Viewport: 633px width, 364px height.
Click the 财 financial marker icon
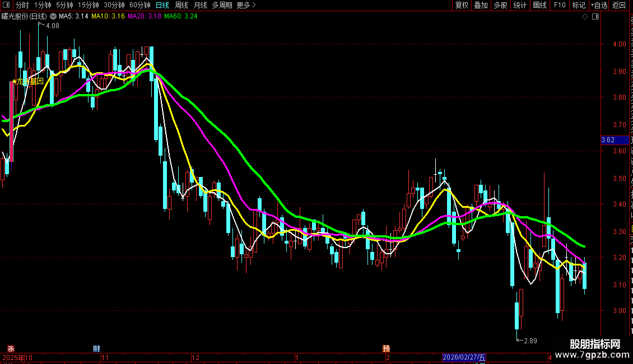[96, 348]
